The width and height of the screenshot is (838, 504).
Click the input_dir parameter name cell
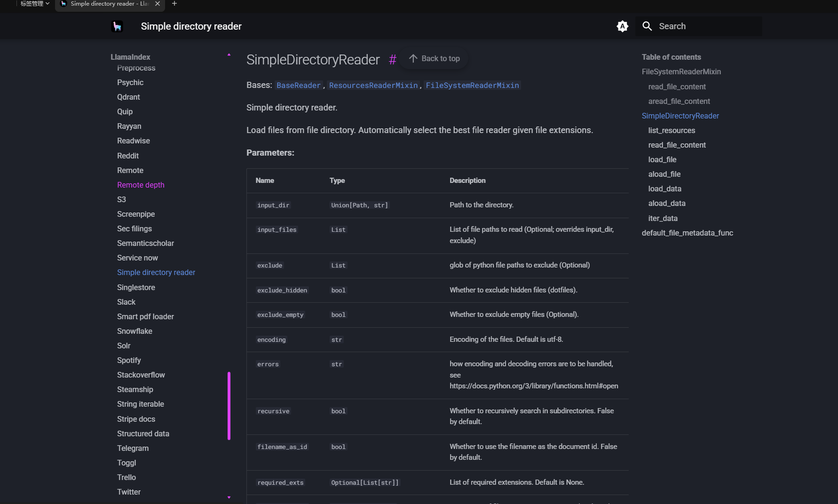[273, 205]
